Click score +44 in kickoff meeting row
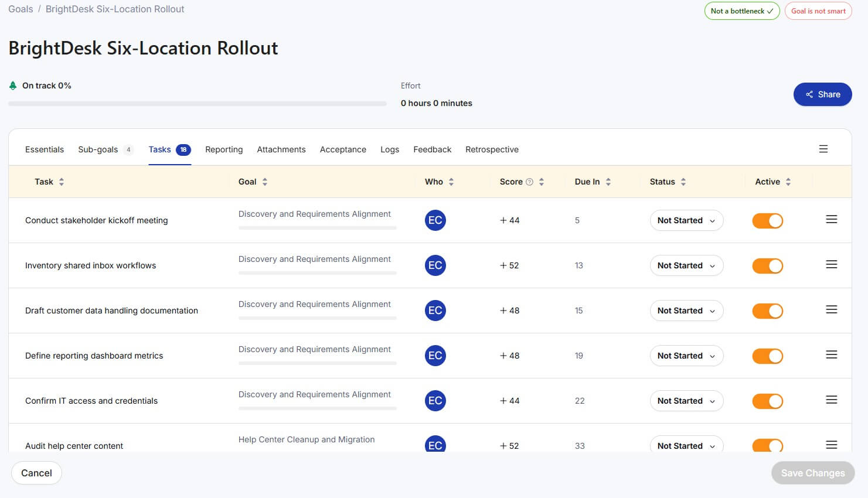This screenshot has width=868, height=498. click(x=509, y=220)
